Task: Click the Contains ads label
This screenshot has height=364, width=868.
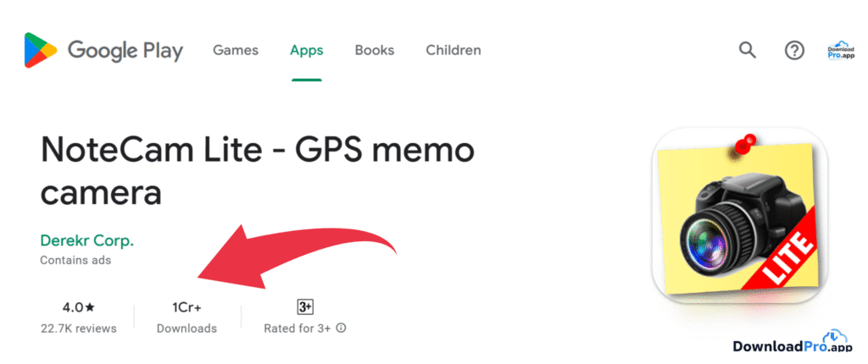Action: pos(75,260)
